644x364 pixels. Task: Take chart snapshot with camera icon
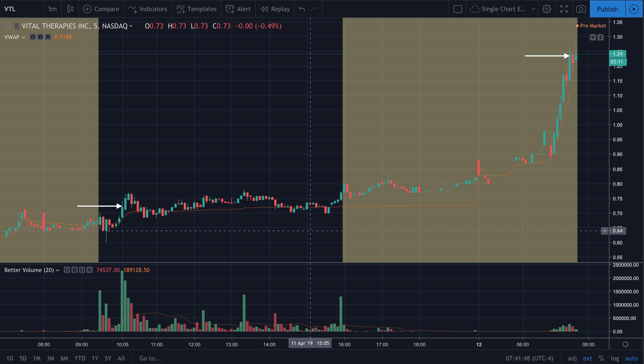tap(581, 9)
